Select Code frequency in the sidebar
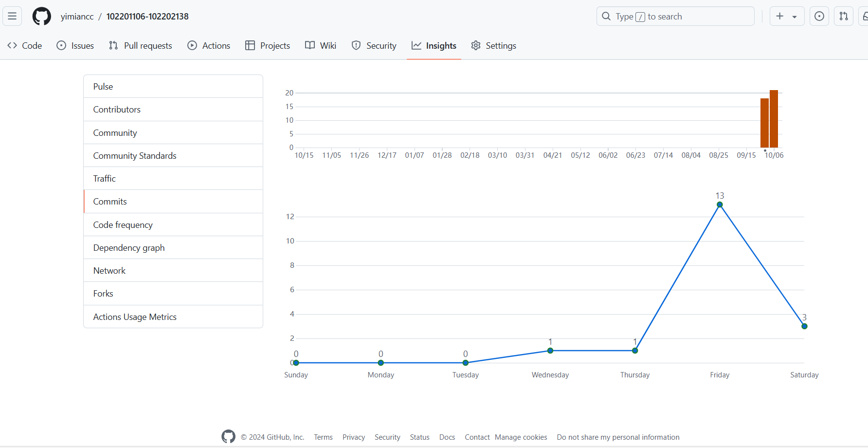Image resolution: width=868 pixels, height=448 pixels. [x=123, y=224]
